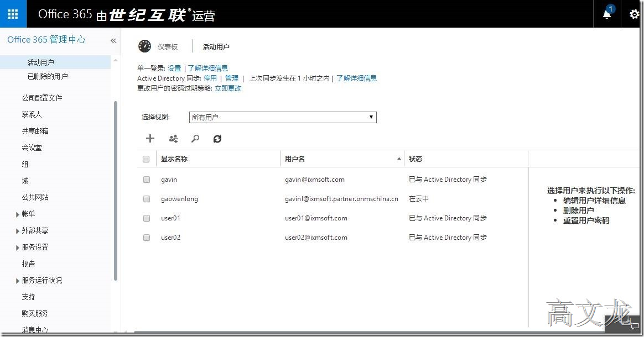644x337 pixels.
Task: Click the 在云中 status cell
Action: click(x=418, y=199)
